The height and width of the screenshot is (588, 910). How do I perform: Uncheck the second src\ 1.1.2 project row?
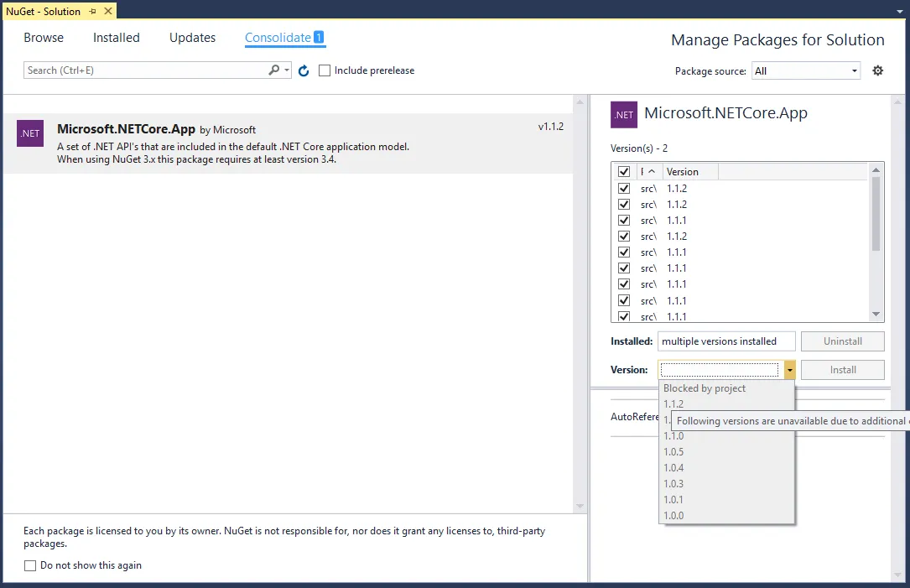click(x=624, y=205)
